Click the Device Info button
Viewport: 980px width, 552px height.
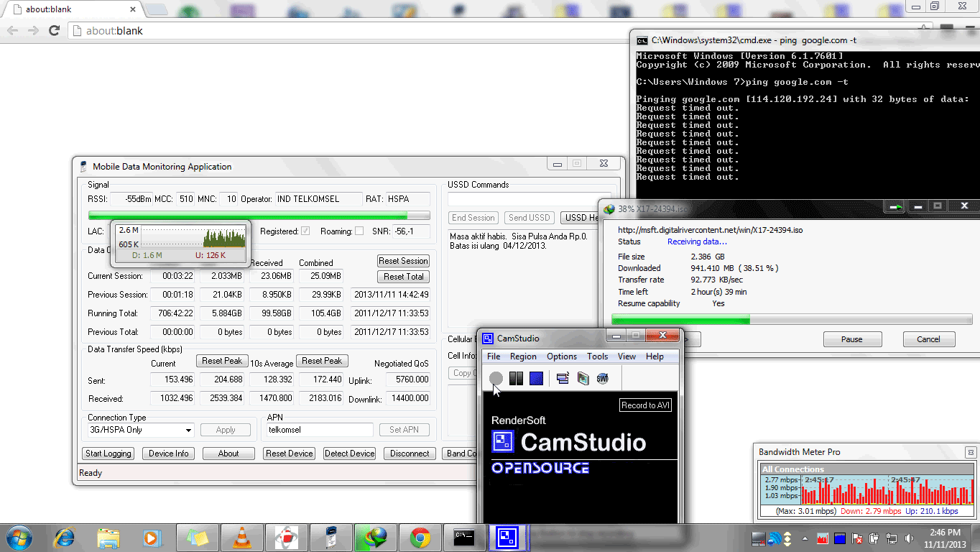click(169, 454)
